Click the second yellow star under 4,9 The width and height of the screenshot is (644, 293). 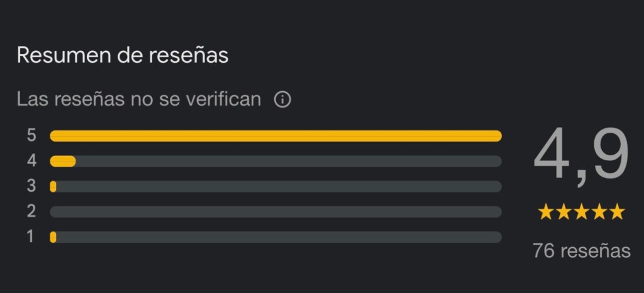(x=563, y=212)
